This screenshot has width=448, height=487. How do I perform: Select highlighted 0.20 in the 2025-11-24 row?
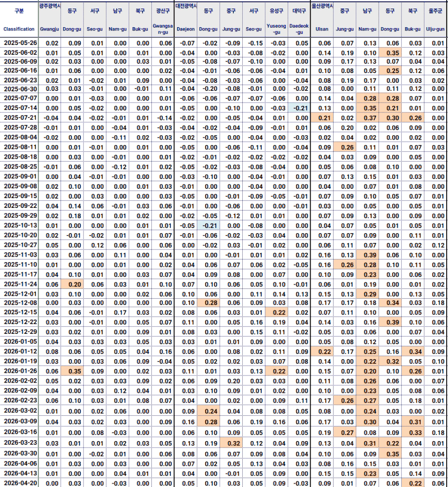click(x=72, y=285)
